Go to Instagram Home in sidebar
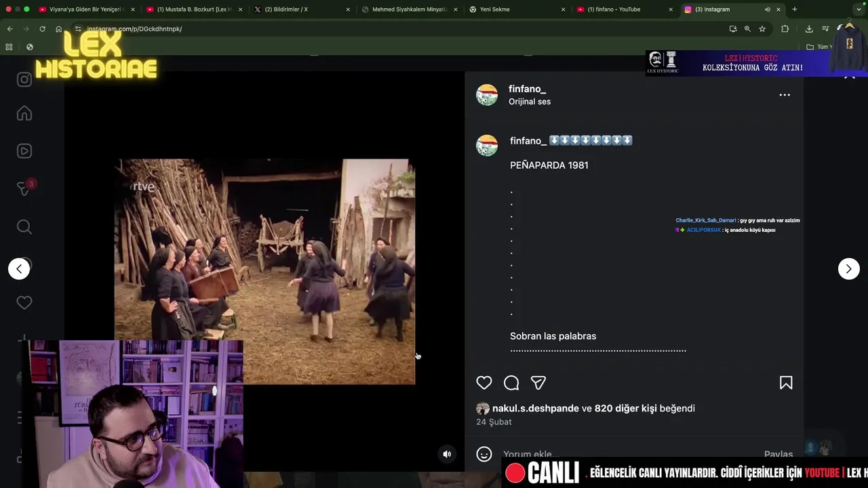This screenshot has height=488, width=868. point(24,113)
